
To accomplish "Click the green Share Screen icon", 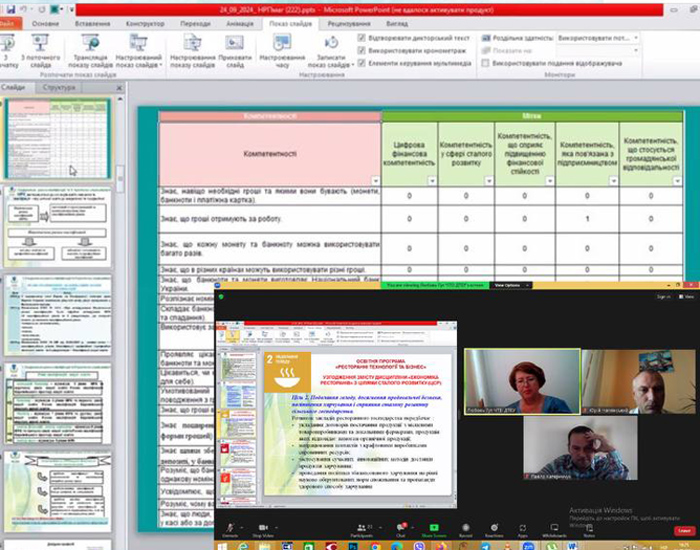I will [435, 526].
